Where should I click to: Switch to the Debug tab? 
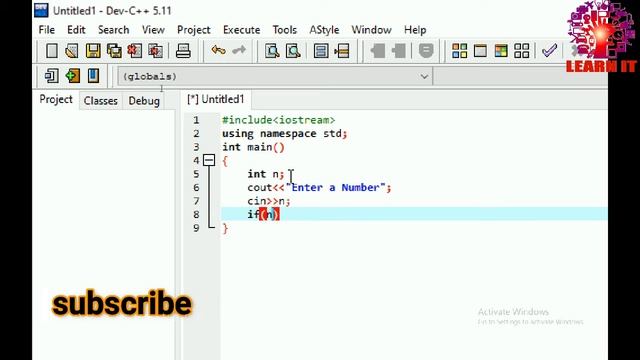(x=144, y=100)
